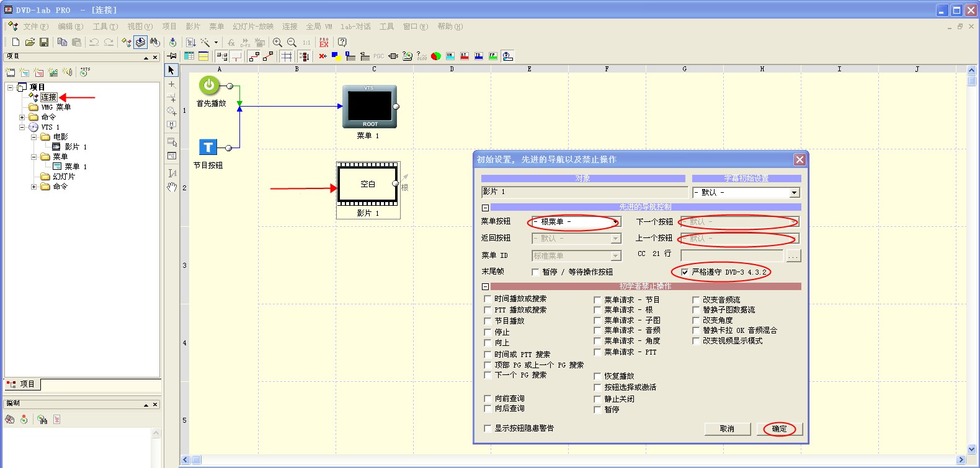Open the help question mark icon
This screenshot has width=980, height=468.
tap(342, 42)
